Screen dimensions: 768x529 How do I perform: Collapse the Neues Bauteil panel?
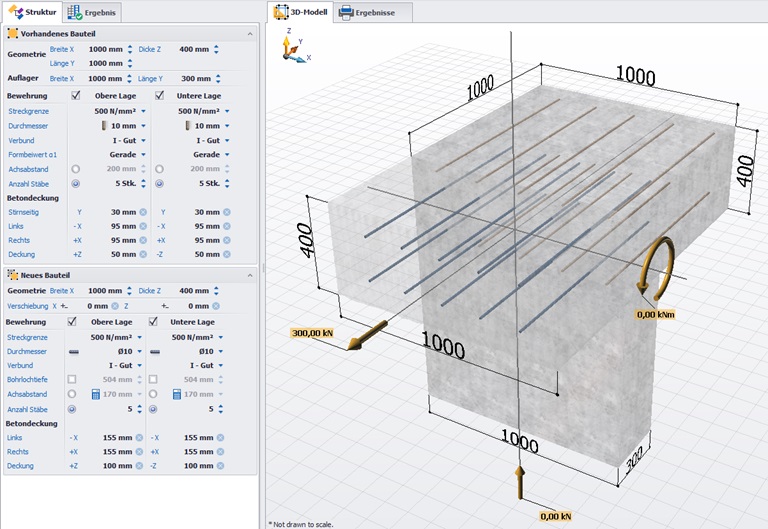pos(250,275)
